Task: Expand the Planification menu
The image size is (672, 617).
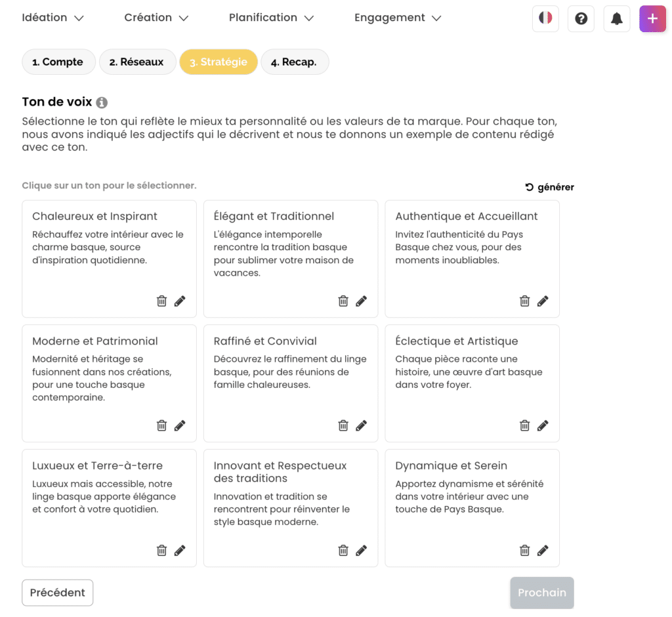Action: (x=271, y=18)
